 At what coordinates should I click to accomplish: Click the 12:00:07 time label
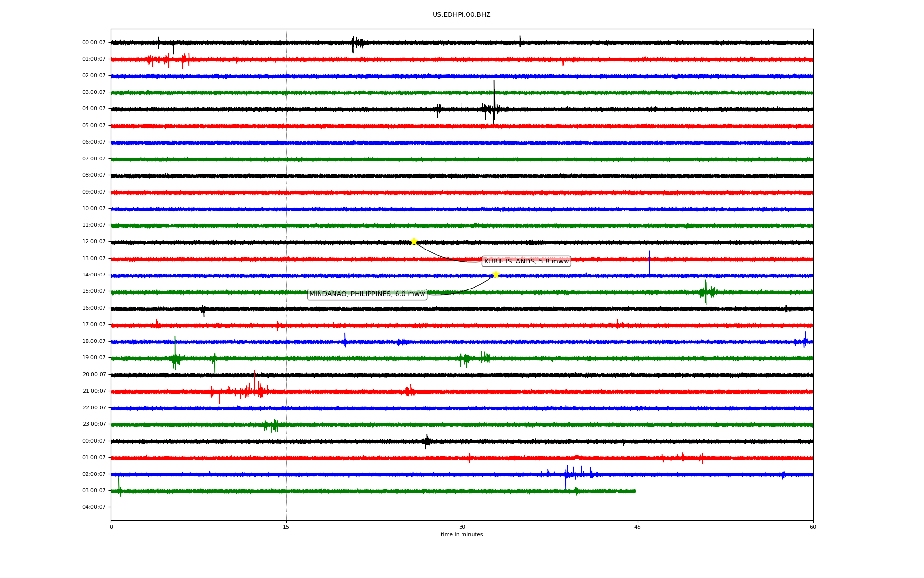click(x=94, y=242)
